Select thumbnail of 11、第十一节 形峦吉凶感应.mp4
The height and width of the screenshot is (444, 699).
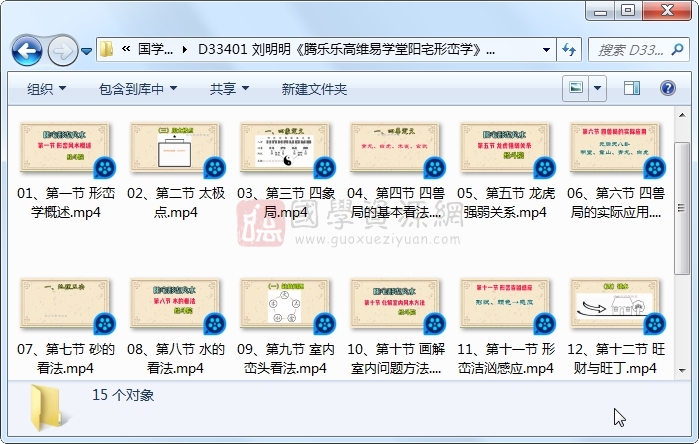click(506, 305)
